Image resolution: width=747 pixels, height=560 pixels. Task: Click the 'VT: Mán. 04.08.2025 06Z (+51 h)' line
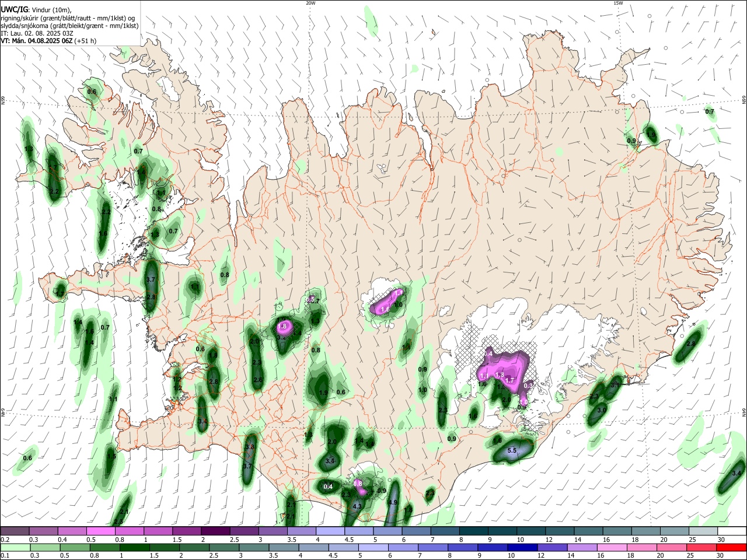pyautogui.click(x=48, y=41)
